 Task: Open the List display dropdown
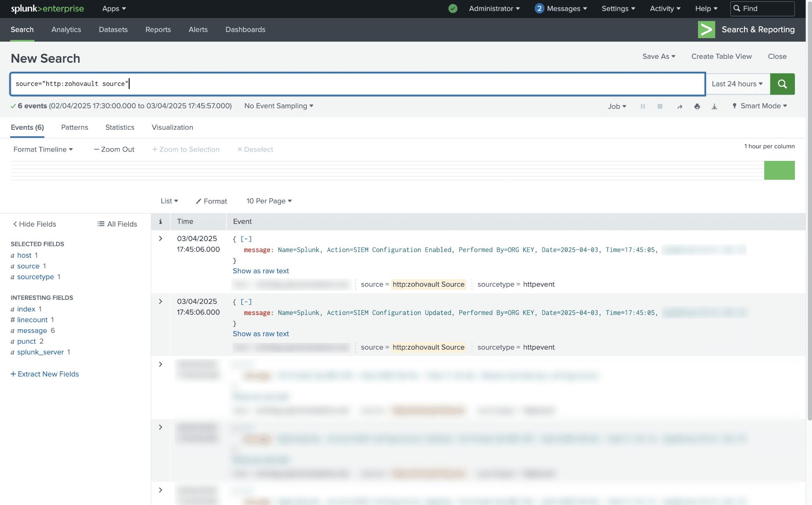(169, 201)
